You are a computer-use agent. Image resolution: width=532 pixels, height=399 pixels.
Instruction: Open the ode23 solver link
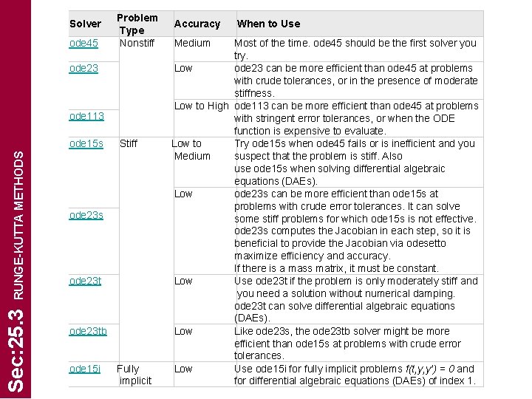83,68
